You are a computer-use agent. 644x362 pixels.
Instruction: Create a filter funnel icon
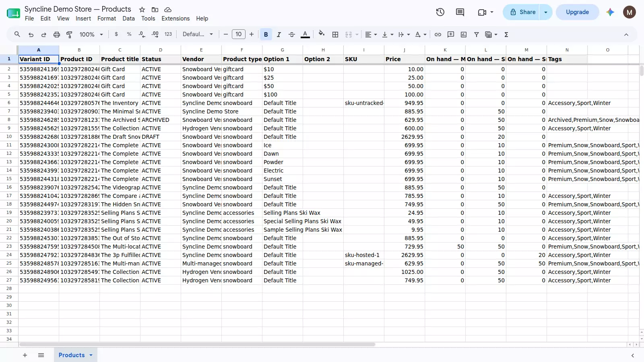tap(477, 35)
